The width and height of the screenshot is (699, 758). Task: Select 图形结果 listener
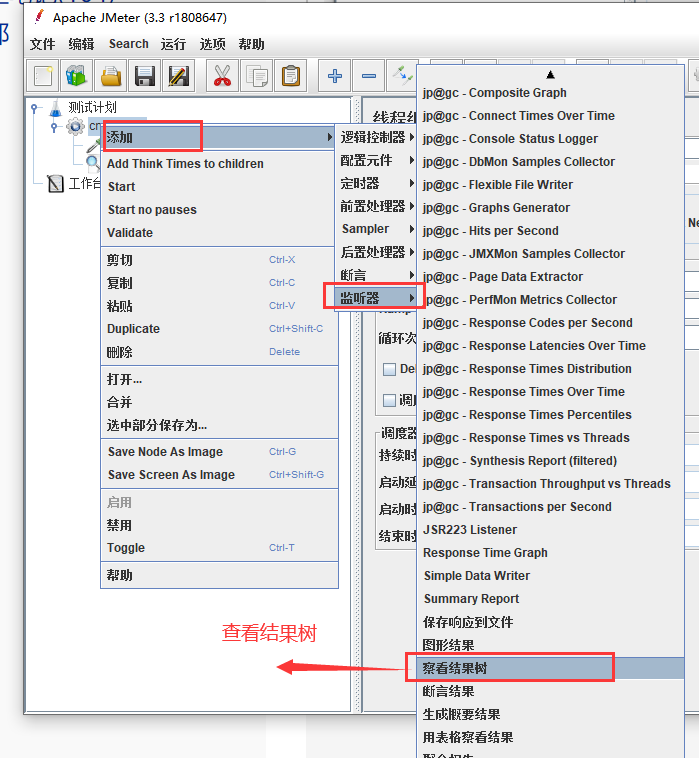(x=551, y=645)
